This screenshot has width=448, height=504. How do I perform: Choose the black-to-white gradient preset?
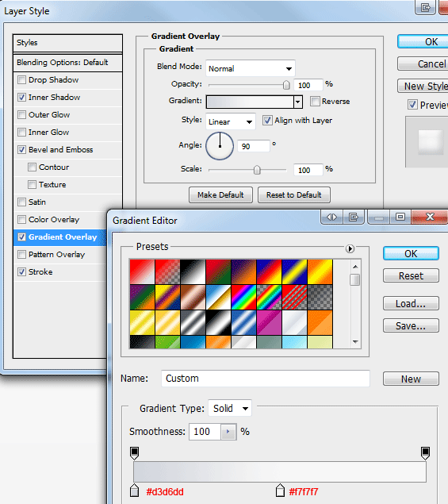click(x=193, y=272)
